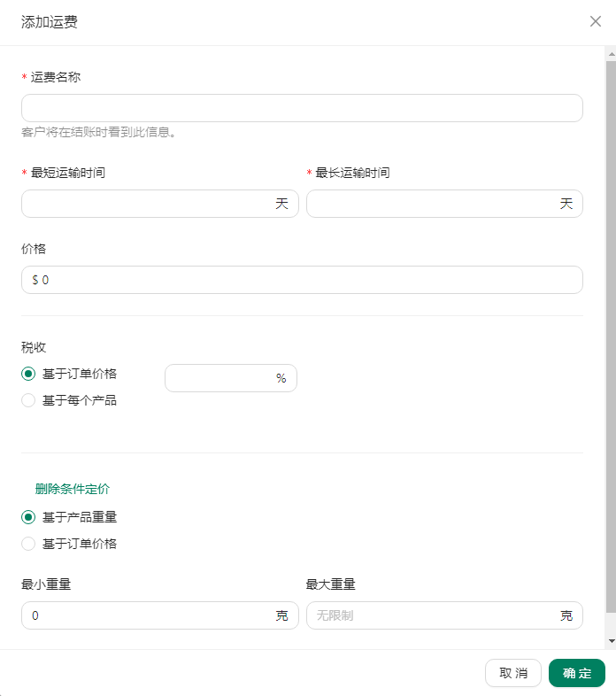Click the scrollbar down arrow
The image size is (616, 696).
coord(611,641)
